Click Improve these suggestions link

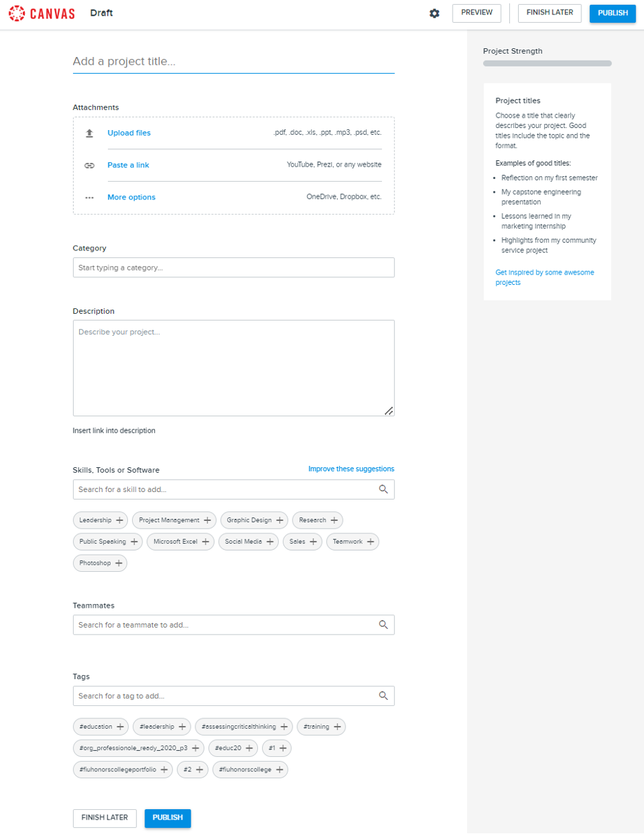[x=351, y=469]
